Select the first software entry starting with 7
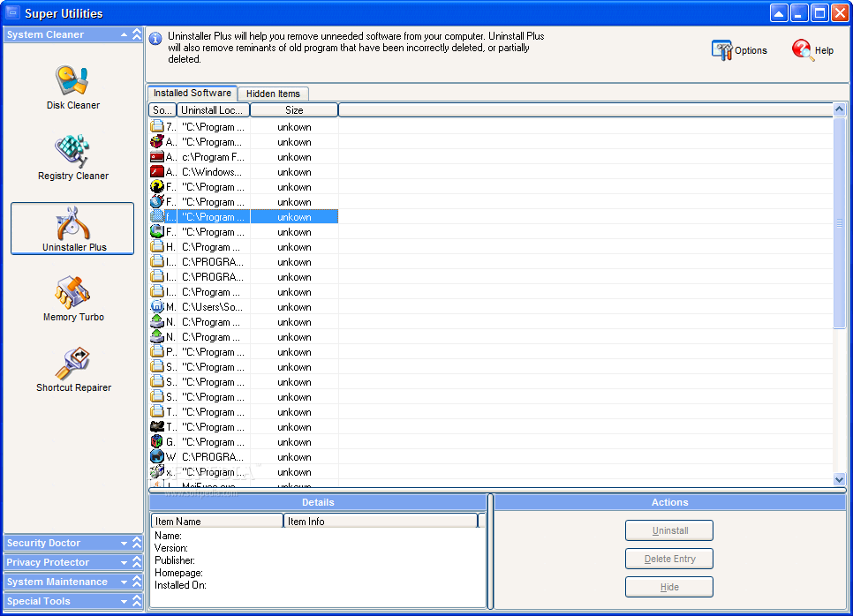The image size is (853, 616). [244, 127]
